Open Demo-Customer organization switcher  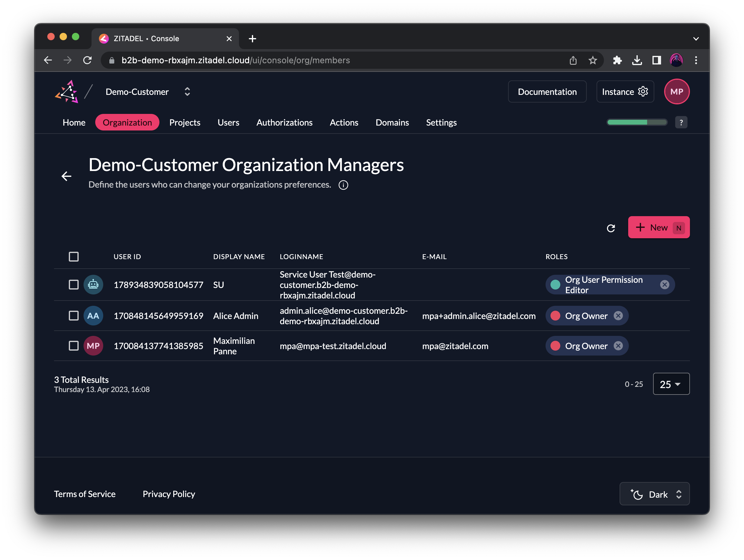[x=187, y=91]
